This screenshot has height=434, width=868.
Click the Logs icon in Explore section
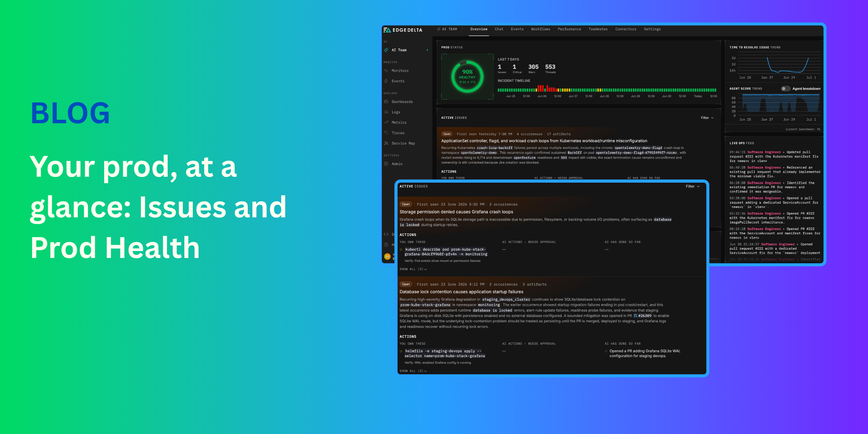coord(386,112)
